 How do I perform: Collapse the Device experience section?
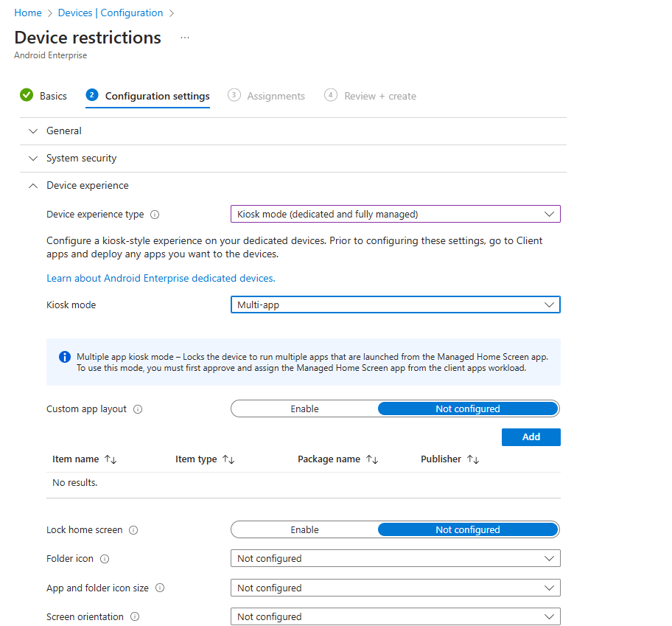87,186
